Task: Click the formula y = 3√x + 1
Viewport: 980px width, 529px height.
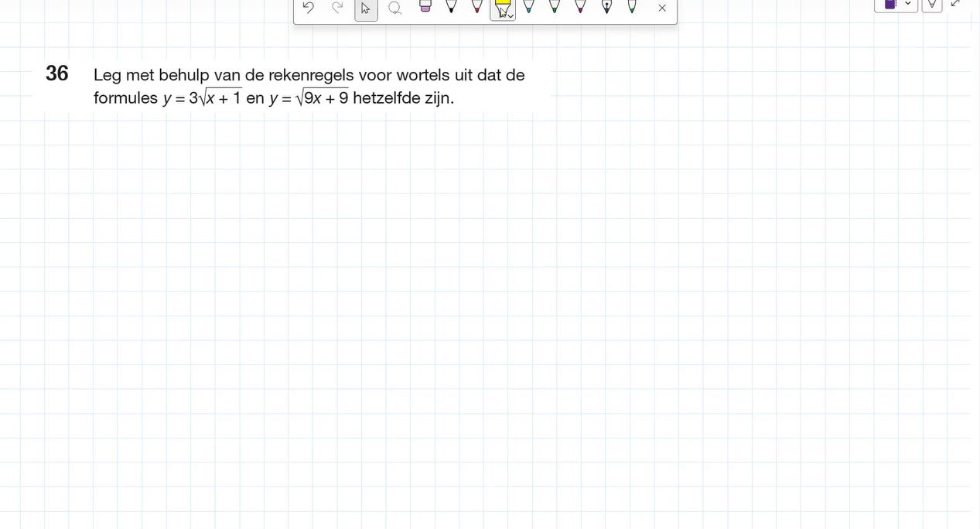Action: pos(203,98)
